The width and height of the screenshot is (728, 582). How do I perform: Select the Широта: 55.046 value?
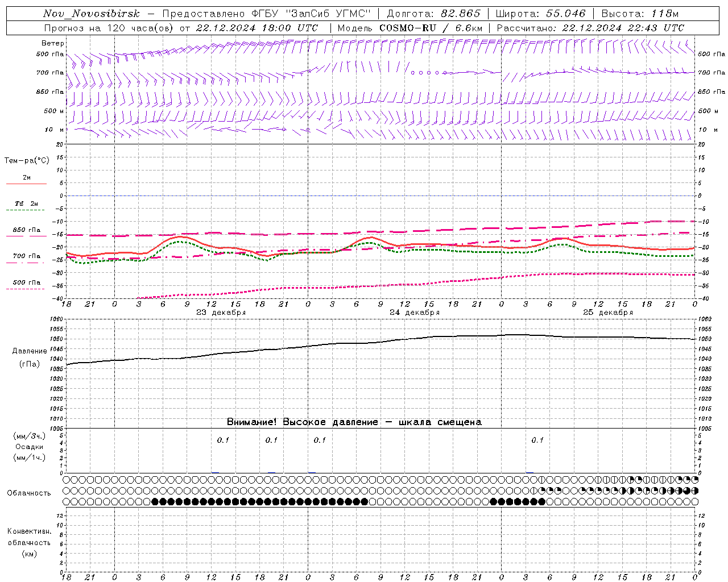[540, 14]
